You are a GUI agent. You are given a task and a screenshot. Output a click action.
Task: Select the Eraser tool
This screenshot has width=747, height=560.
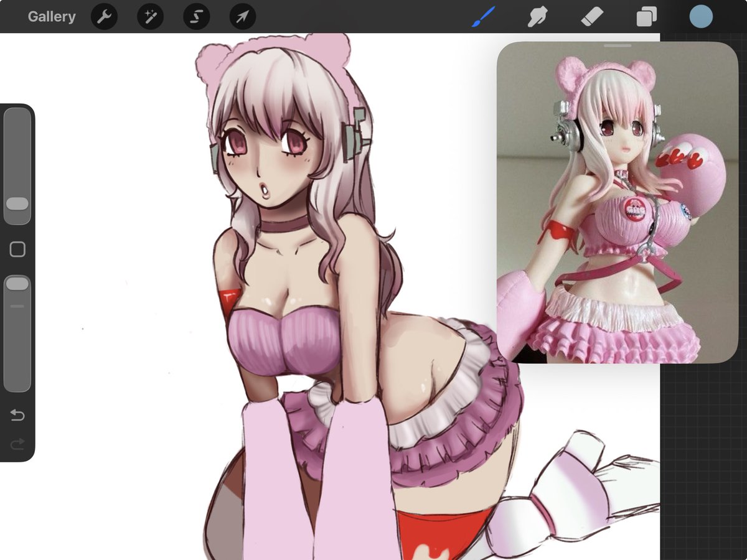[x=591, y=17]
